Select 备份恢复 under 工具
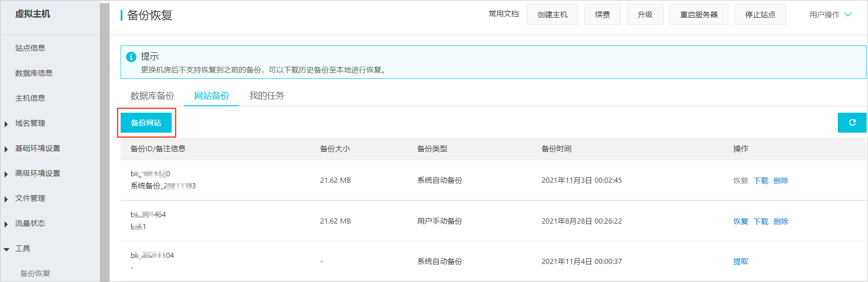Screen dimensions: 868x282 [x=35, y=273]
